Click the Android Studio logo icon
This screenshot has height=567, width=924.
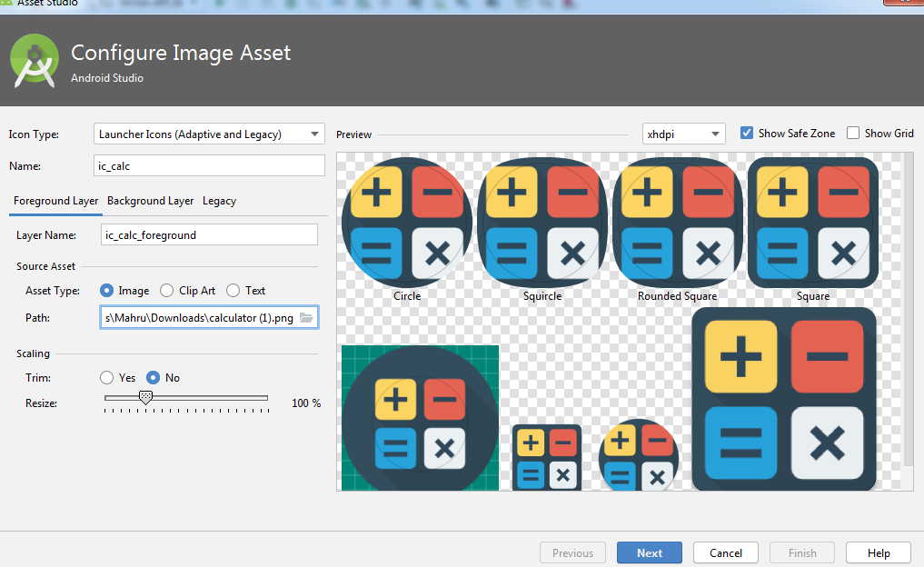click(35, 62)
